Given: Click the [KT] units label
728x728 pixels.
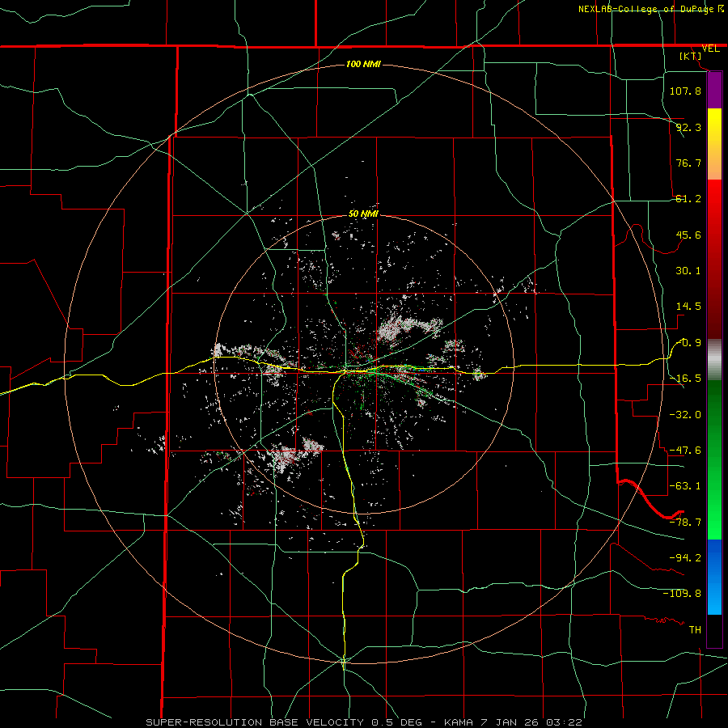Looking at the screenshot, I should 691,56.
